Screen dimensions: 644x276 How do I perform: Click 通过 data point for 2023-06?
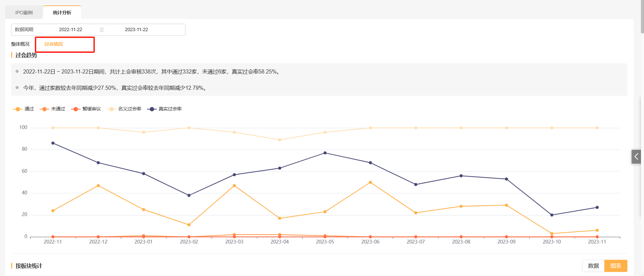coord(370,183)
